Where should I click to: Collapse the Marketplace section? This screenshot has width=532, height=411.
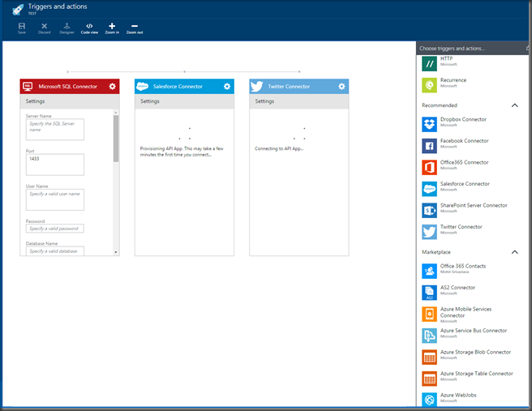pos(515,252)
